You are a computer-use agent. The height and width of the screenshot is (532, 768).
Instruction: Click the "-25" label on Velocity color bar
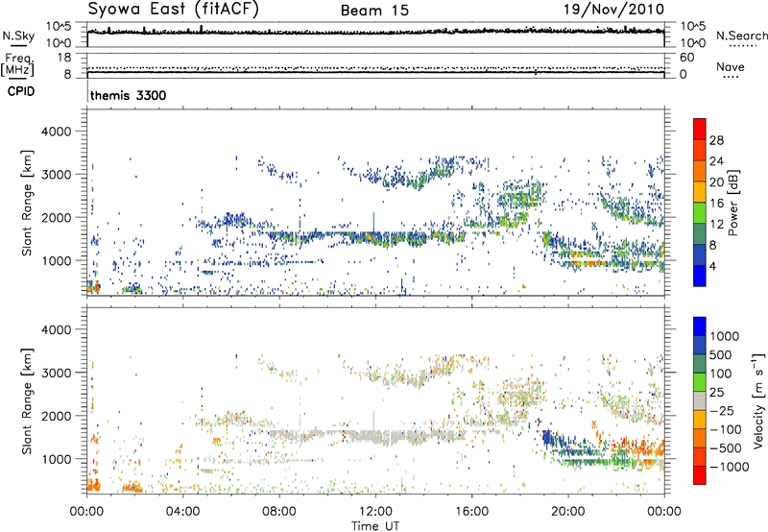[723, 411]
